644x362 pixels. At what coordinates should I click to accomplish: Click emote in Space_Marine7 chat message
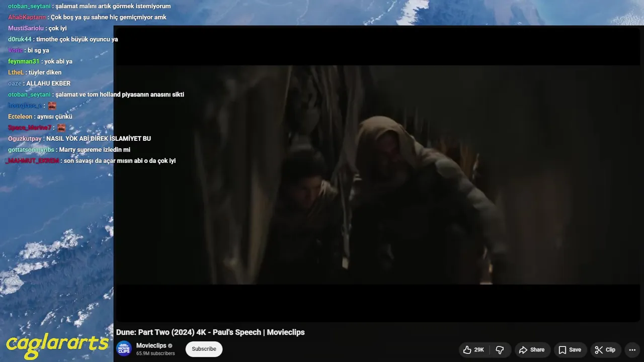click(61, 128)
